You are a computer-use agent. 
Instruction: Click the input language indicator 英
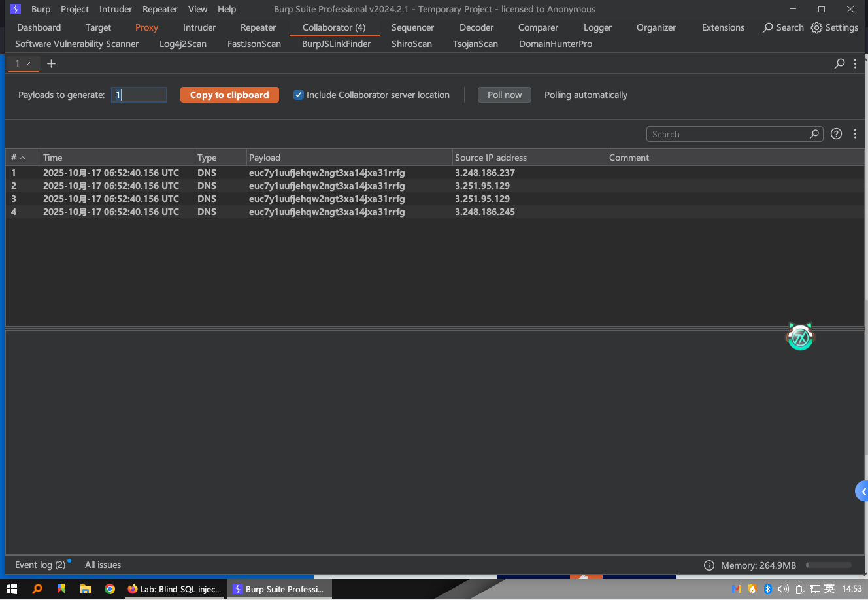point(829,589)
